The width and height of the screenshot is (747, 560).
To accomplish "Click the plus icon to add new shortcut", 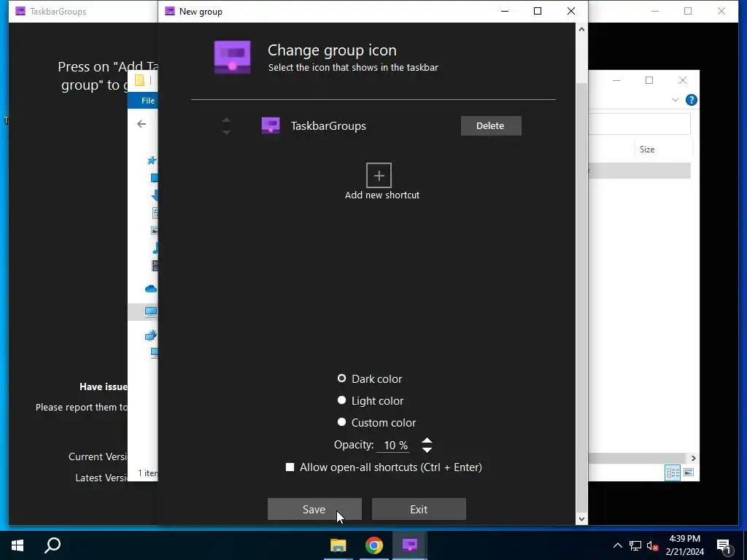I will (x=379, y=175).
